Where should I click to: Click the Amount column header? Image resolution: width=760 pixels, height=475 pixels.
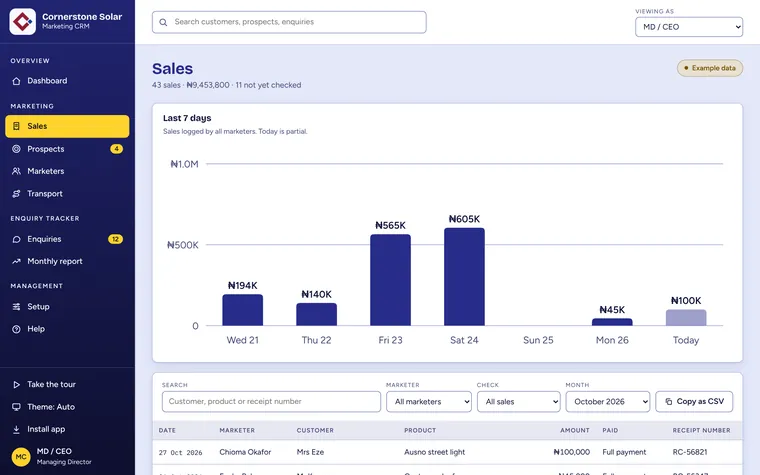coord(575,430)
